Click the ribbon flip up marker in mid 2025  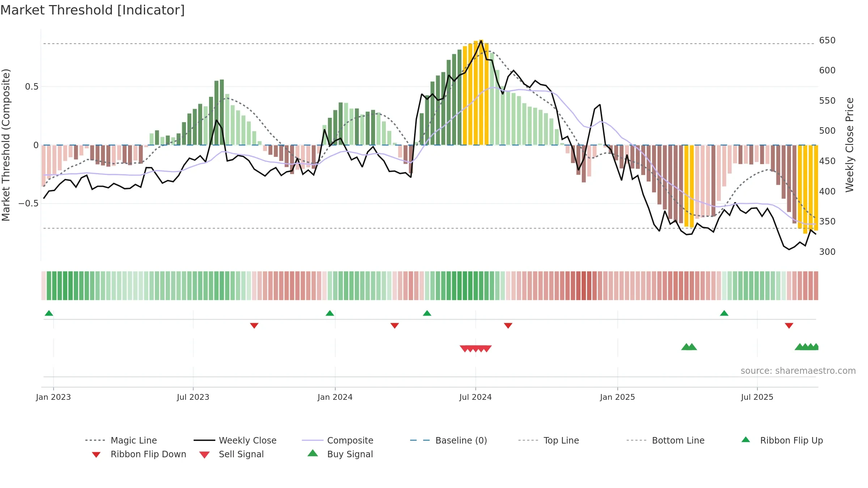724,313
